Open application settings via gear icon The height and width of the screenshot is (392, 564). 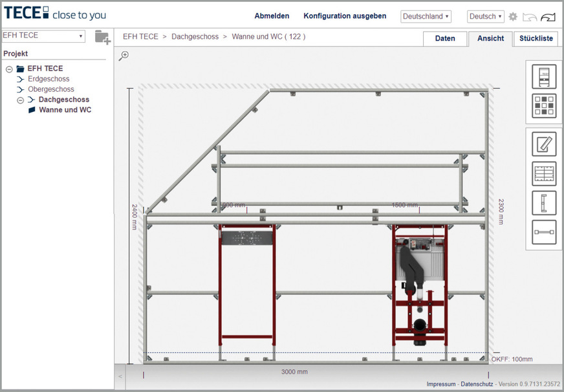(513, 17)
